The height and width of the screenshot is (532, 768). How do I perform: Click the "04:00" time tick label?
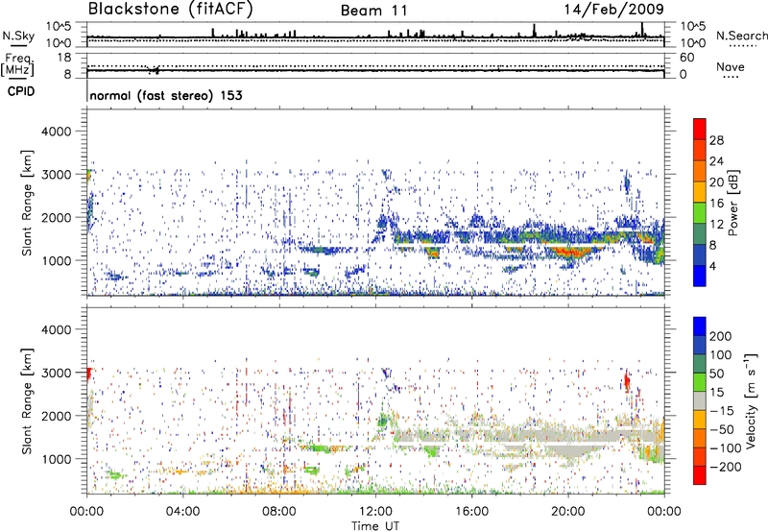[182, 512]
